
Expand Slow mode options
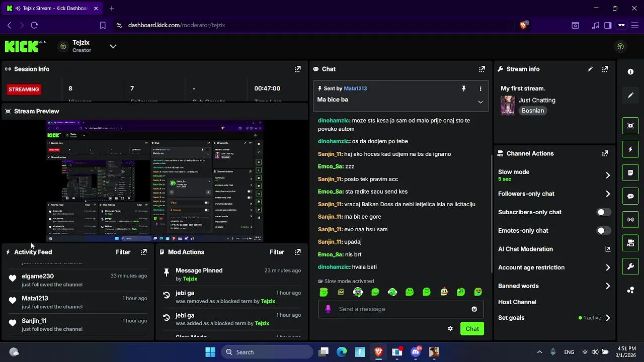(x=608, y=175)
